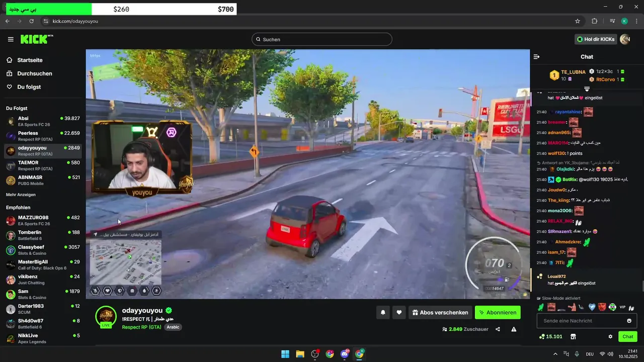Click DEU language indicator in tray
This screenshot has width=644, height=362.
[x=590, y=354]
